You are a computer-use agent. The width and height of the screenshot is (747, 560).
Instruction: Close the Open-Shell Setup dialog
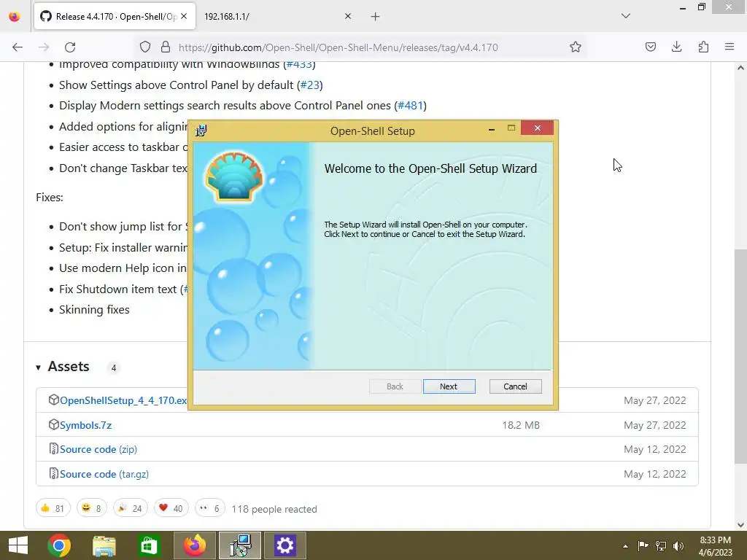pos(537,128)
